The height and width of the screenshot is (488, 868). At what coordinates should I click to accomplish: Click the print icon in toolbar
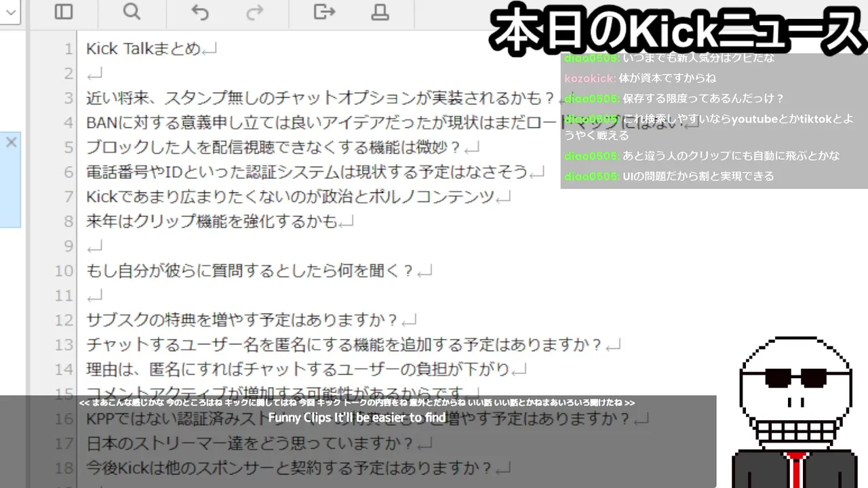pos(380,12)
